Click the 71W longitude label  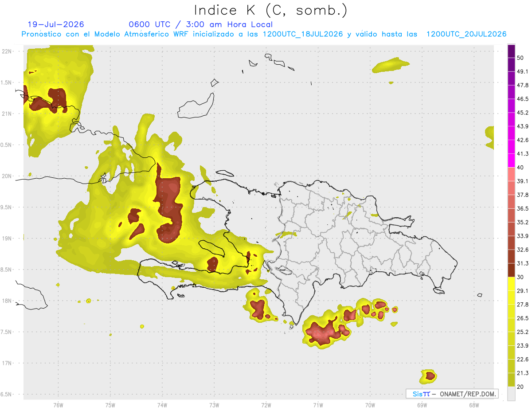318,405
